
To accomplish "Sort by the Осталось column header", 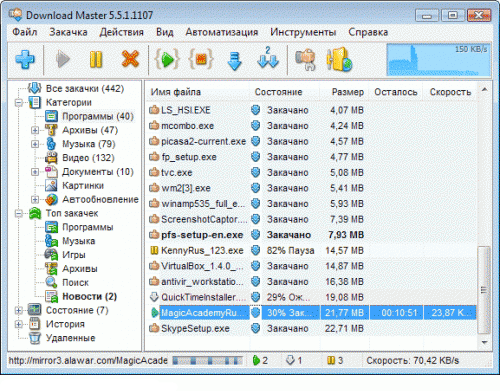I will pos(396,92).
